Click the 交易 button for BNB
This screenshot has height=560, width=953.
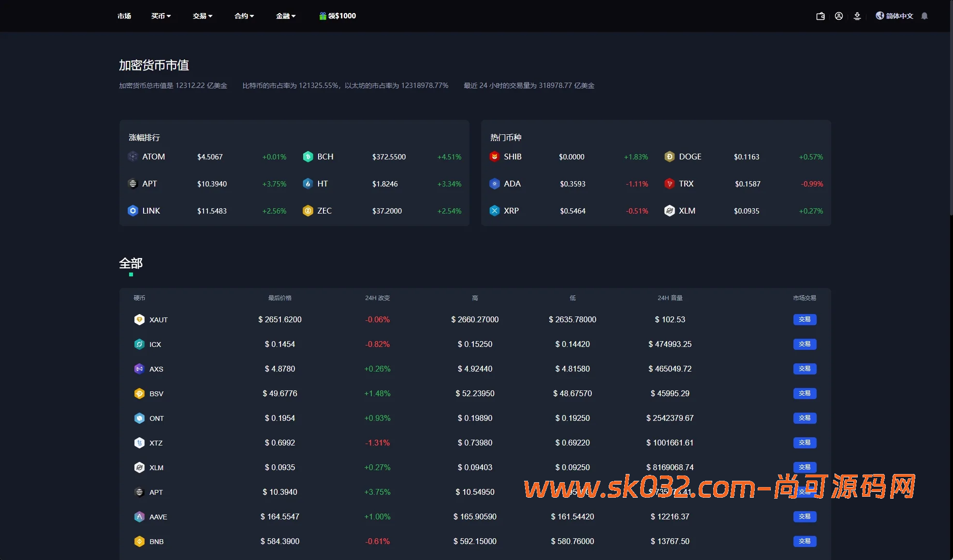pos(805,541)
